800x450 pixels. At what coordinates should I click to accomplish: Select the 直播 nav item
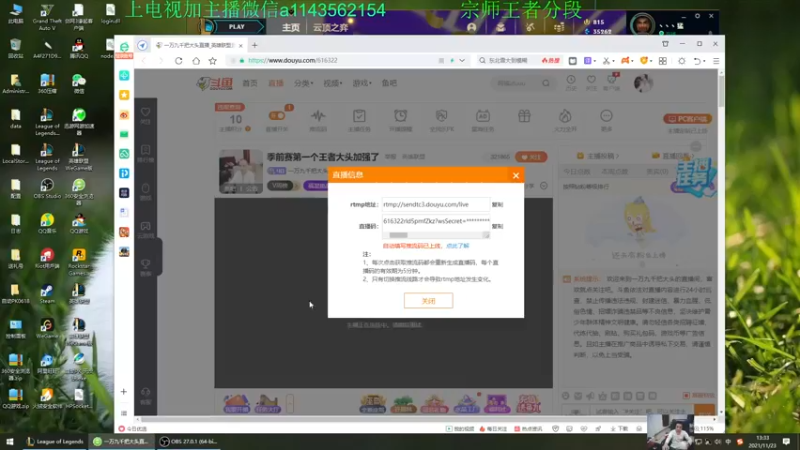click(x=276, y=83)
